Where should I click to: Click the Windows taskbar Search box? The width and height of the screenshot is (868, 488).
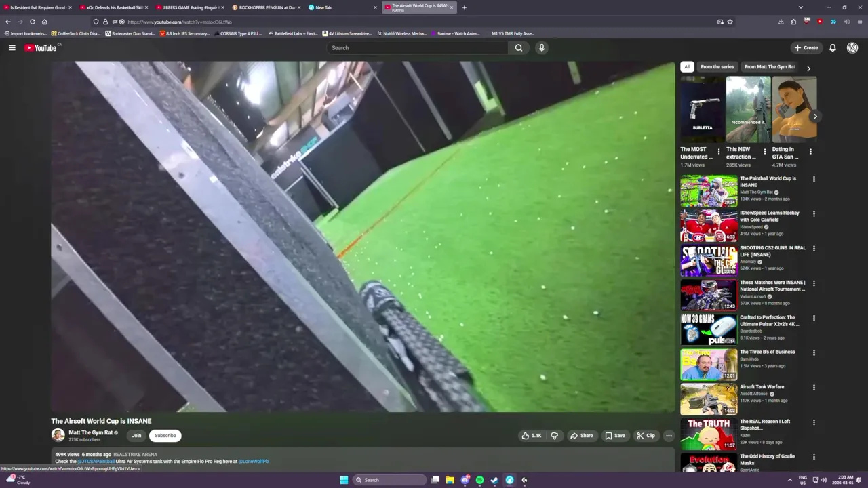[x=390, y=480]
